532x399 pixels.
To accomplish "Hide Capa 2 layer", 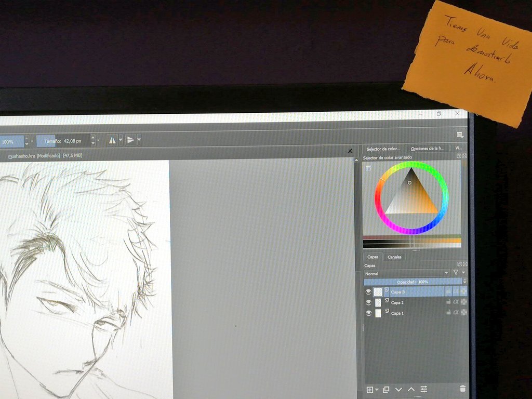I will pyautogui.click(x=368, y=302).
